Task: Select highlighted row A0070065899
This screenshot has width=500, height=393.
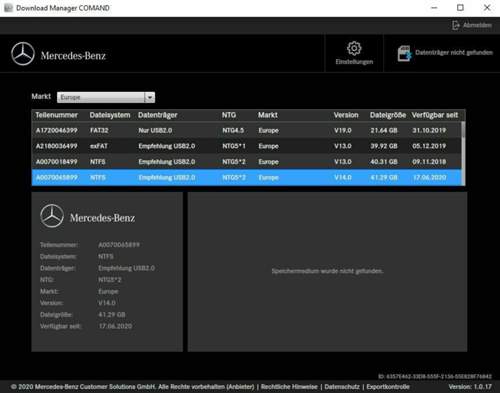Action: click(x=246, y=177)
